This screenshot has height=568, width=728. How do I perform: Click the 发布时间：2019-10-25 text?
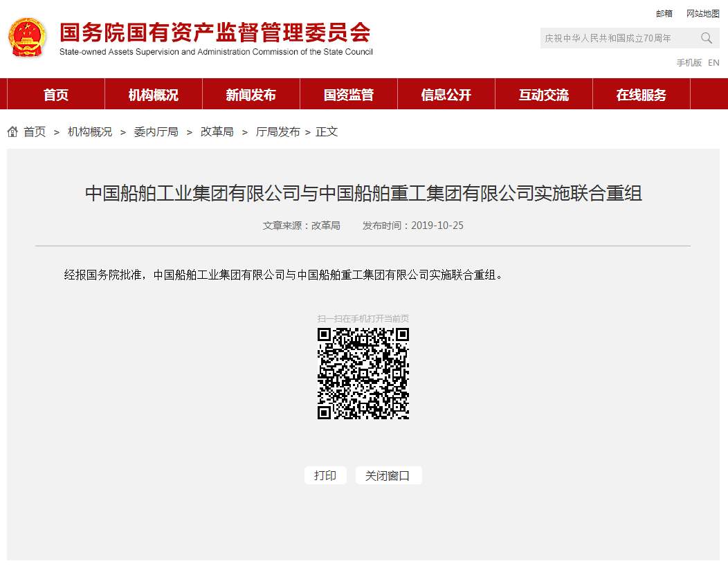tap(412, 226)
